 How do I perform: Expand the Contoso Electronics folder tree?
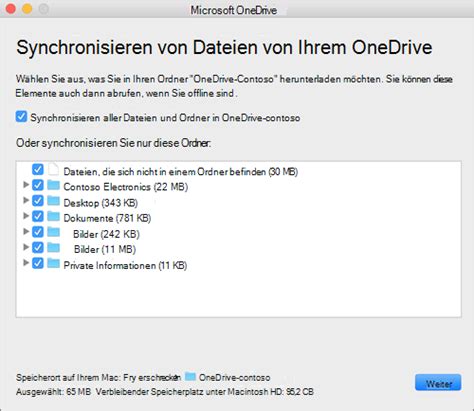tap(26, 184)
